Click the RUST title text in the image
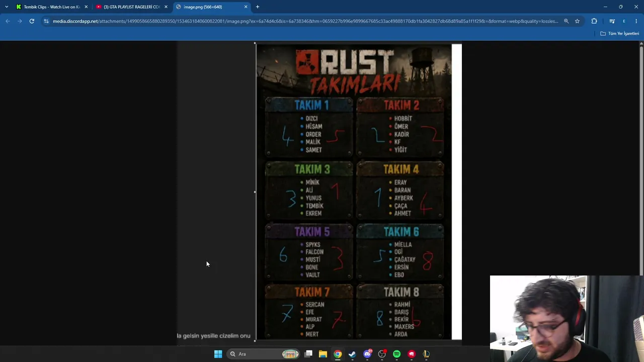Viewport: 644px width, 362px height. point(358,62)
